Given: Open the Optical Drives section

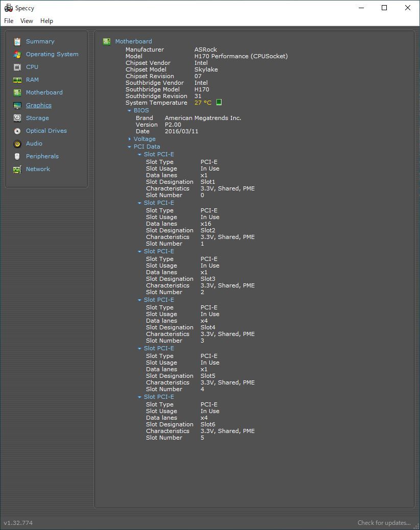Looking at the screenshot, I should point(46,131).
